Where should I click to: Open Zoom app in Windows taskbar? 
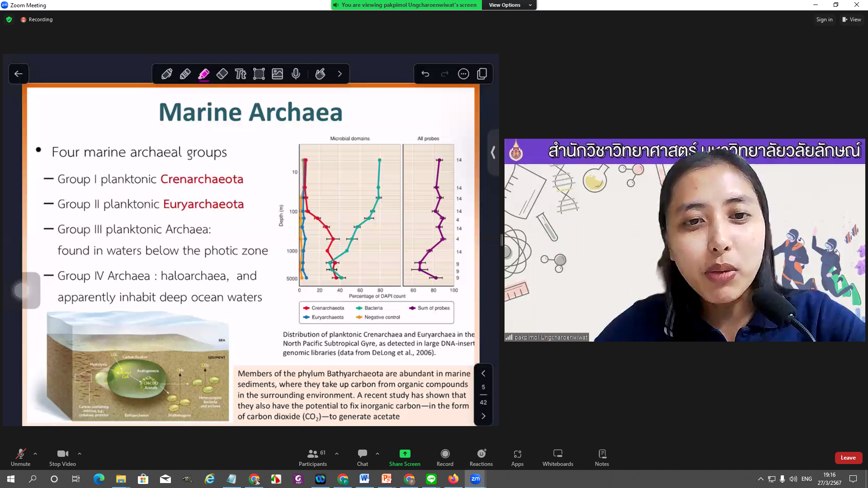coord(475,479)
